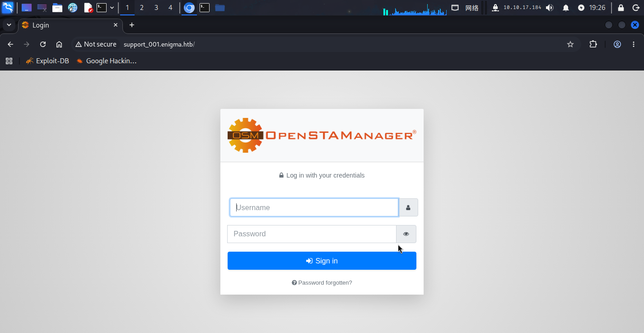Open the Exploit-DB bookmark
This screenshot has width=644, height=333.
pos(47,61)
